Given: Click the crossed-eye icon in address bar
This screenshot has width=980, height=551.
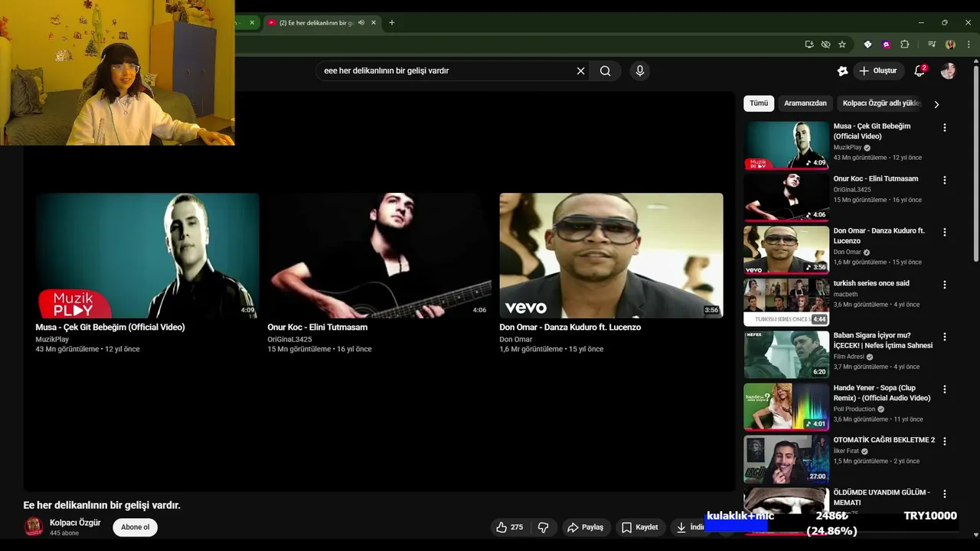Looking at the screenshot, I should pyautogui.click(x=825, y=44).
